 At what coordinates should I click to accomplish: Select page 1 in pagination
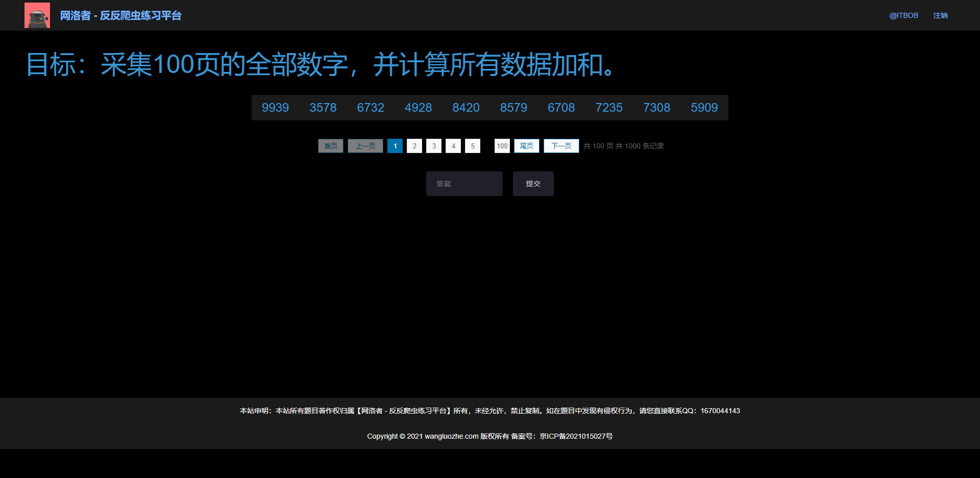point(395,146)
